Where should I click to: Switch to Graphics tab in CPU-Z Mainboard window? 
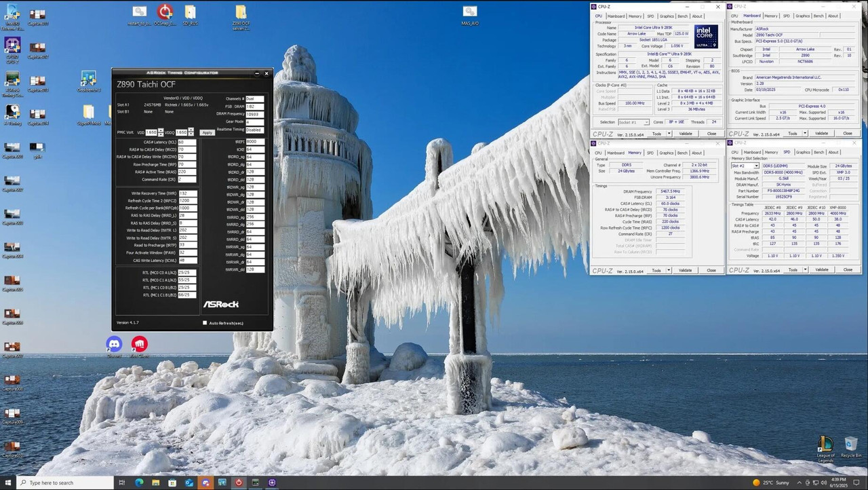tap(803, 16)
